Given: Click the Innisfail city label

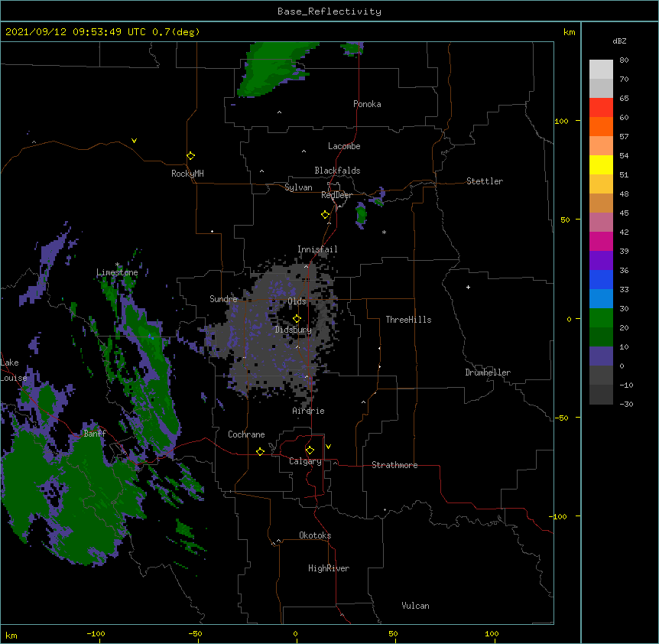Looking at the screenshot, I should [317, 249].
